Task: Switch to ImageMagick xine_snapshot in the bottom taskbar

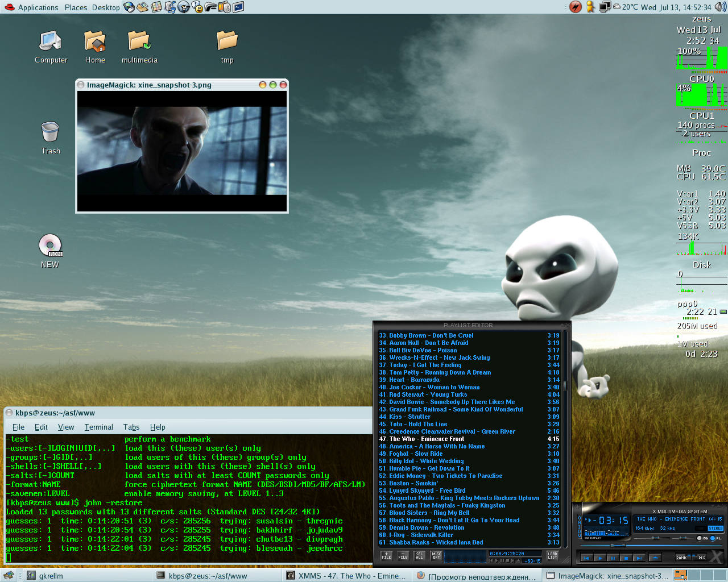Action: (x=607, y=576)
